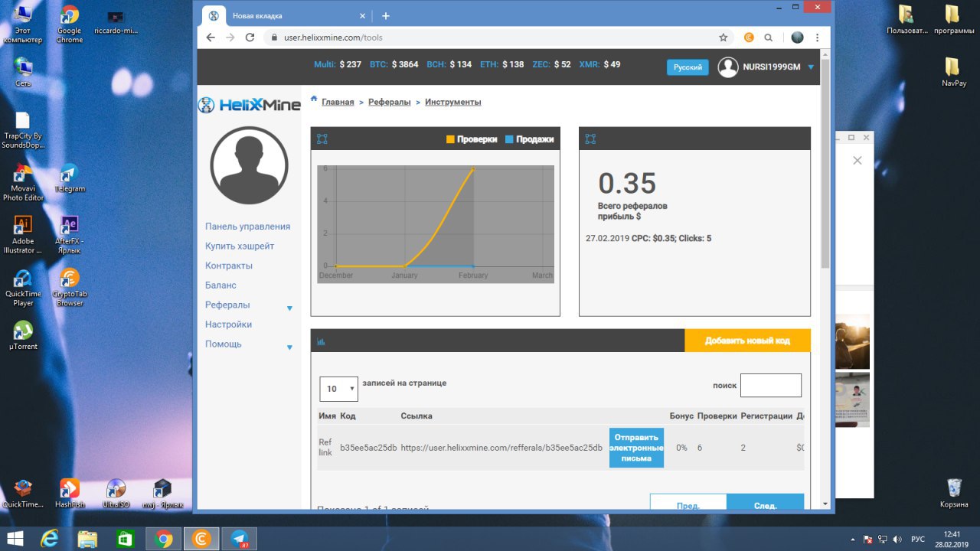Select 'Новая вкладка' browser tab
Viewport: 980px width, 551px height.
286,16
